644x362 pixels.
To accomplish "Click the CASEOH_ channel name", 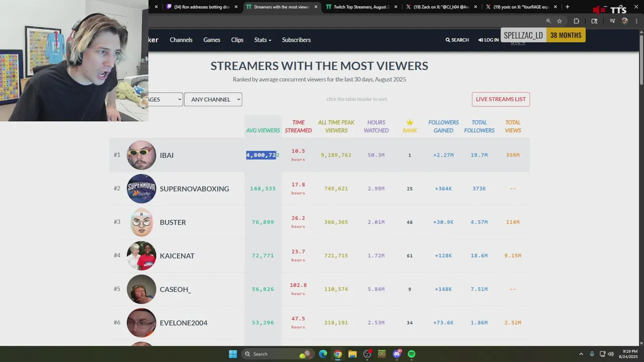I will click(x=175, y=289).
